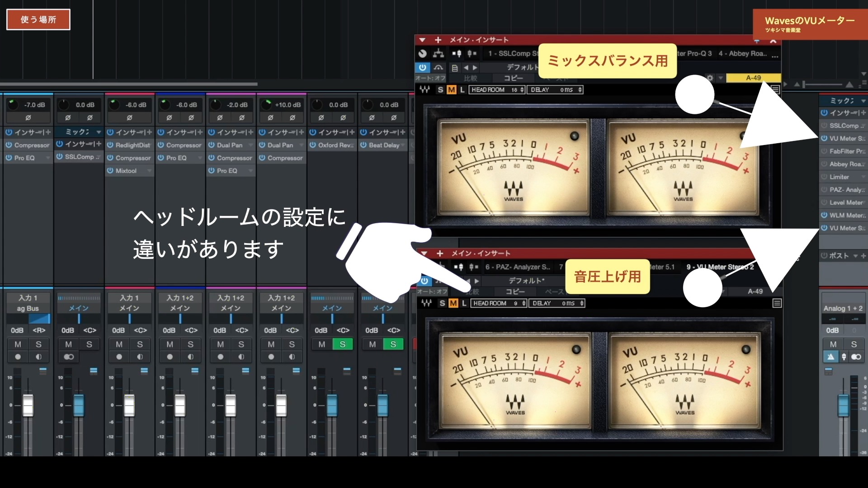Click the コピー button in the plugin header
This screenshot has width=868, height=488.
pyautogui.click(x=514, y=78)
